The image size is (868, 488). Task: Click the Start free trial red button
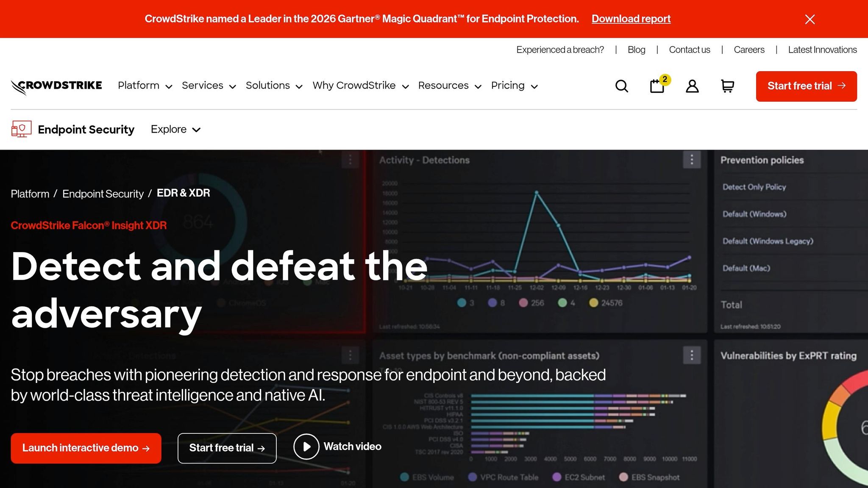(806, 86)
